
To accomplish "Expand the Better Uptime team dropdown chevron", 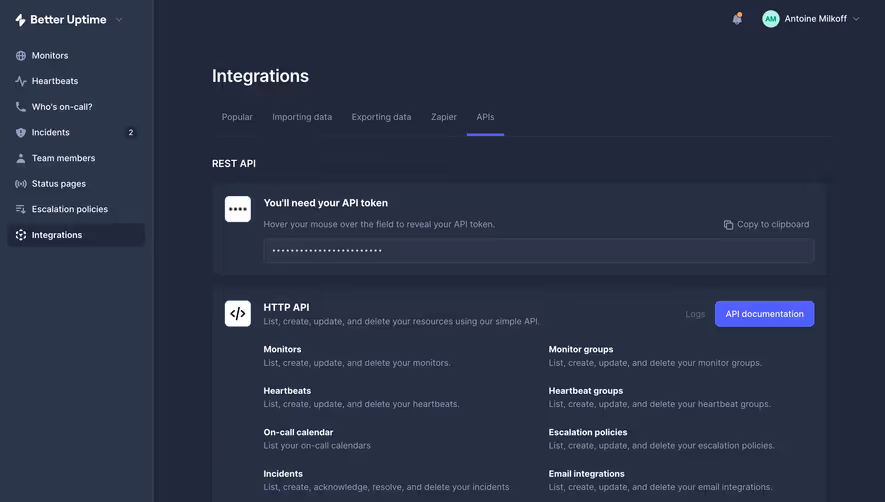I will [x=119, y=20].
